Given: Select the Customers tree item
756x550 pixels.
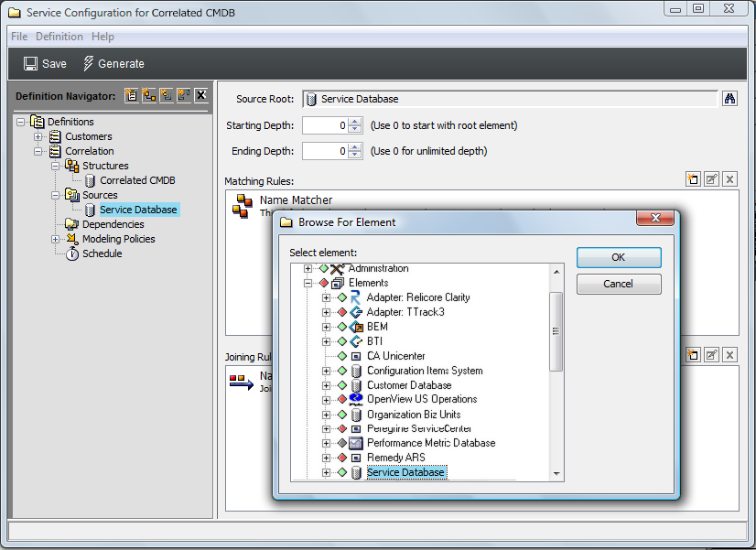Looking at the screenshot, I should tap(89, 136).
